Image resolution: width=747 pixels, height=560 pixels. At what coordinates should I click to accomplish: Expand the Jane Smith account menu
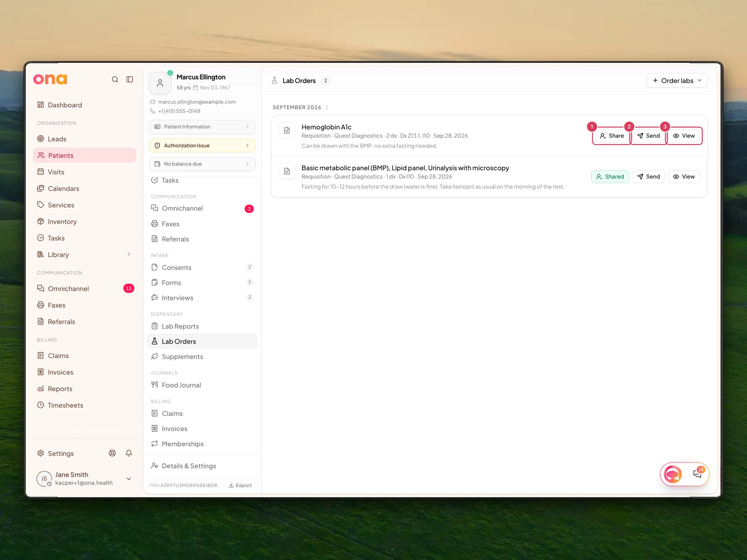tap(129, 479)
